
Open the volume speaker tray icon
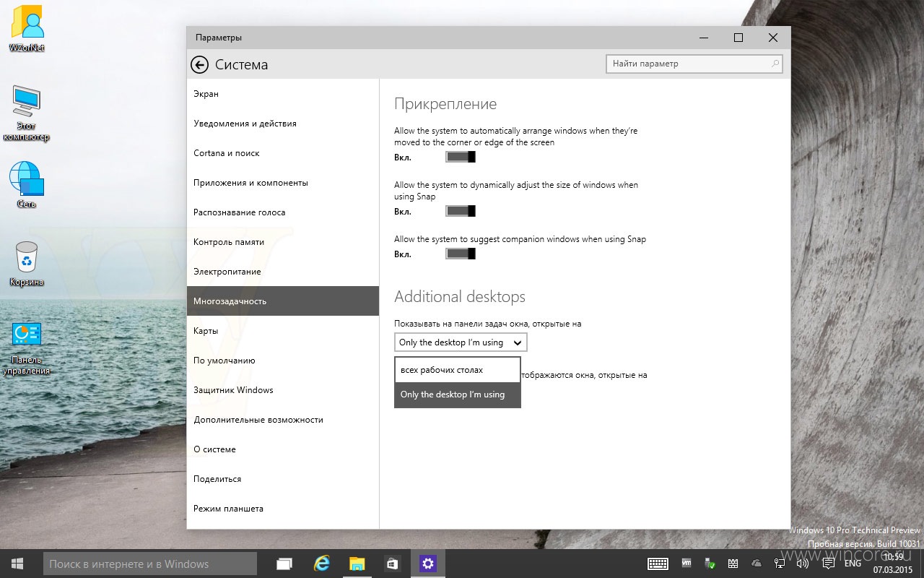point(803,564)
